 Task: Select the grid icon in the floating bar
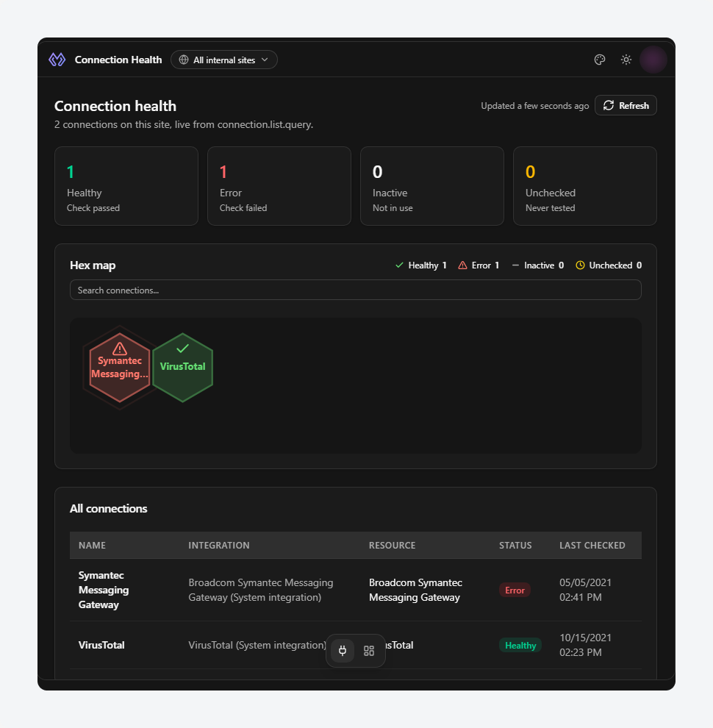coord(369,651)
